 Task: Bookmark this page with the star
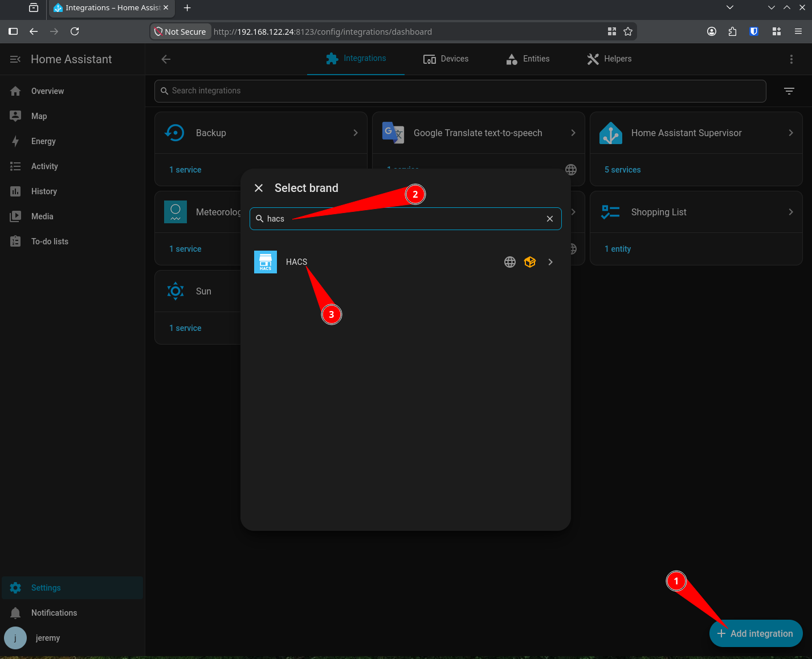[628, 31]
